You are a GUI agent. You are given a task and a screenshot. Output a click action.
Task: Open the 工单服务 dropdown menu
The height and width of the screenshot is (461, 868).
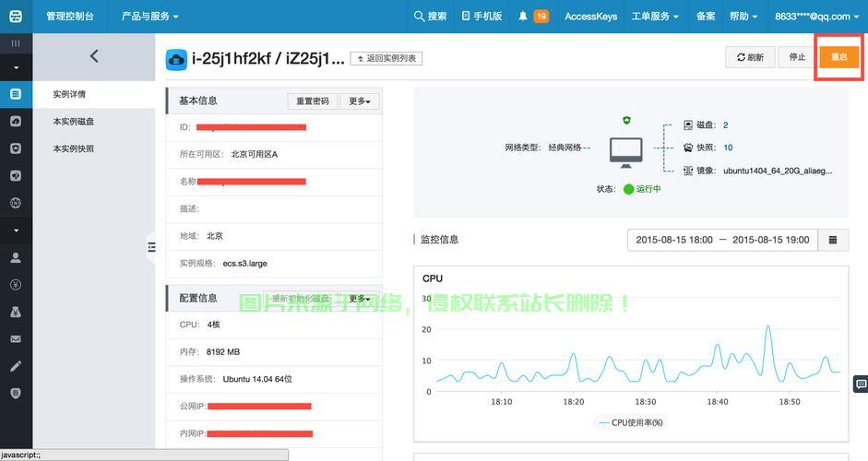click(655, 16)
